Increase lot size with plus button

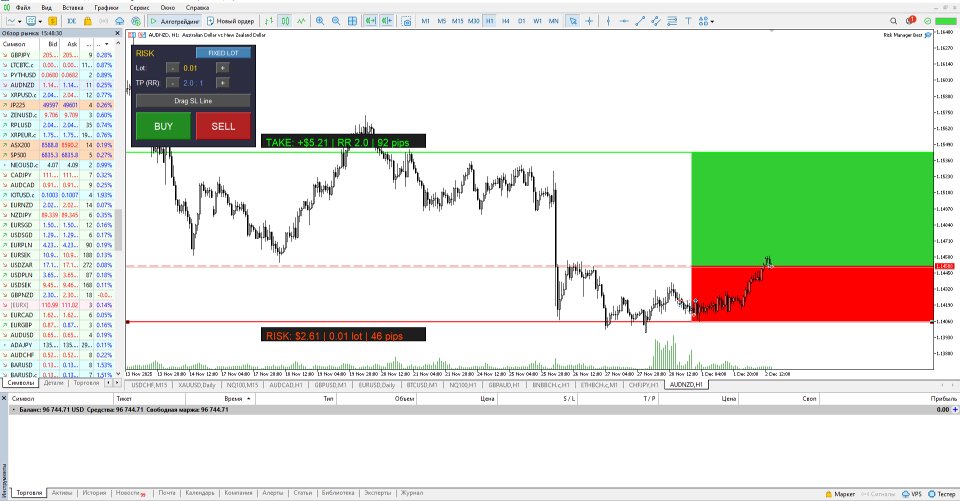coord(222,68)
